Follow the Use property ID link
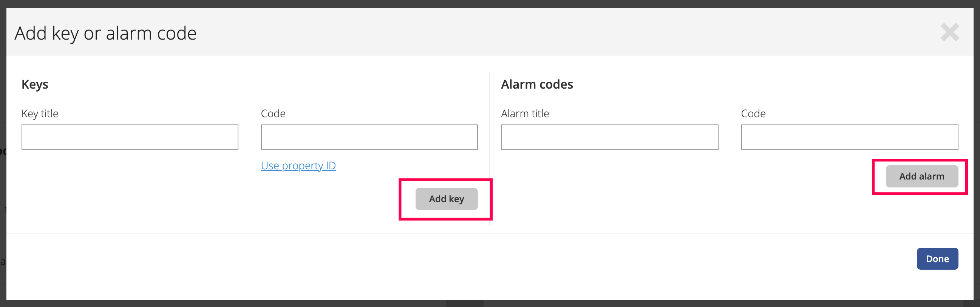980x307 pixels. [298, 166]
